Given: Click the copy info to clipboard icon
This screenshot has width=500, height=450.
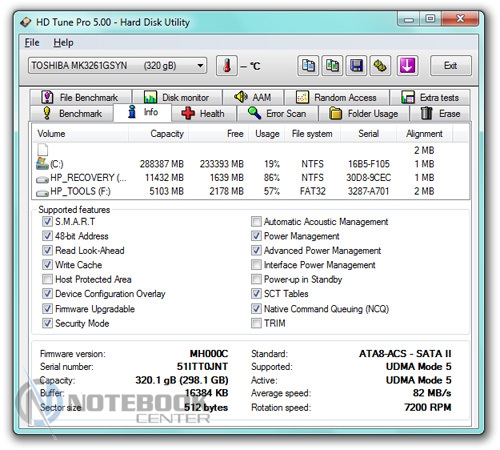Looking at the screenshot, I should [x=308, y=66].
